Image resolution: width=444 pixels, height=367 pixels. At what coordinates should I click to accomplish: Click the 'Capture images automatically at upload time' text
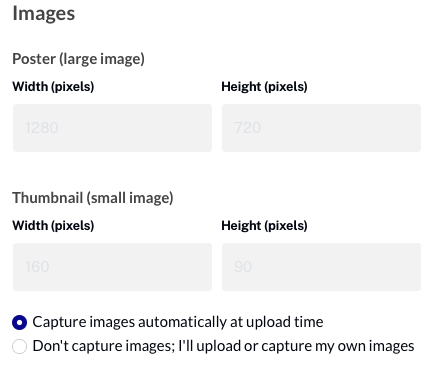coord(178,322)
